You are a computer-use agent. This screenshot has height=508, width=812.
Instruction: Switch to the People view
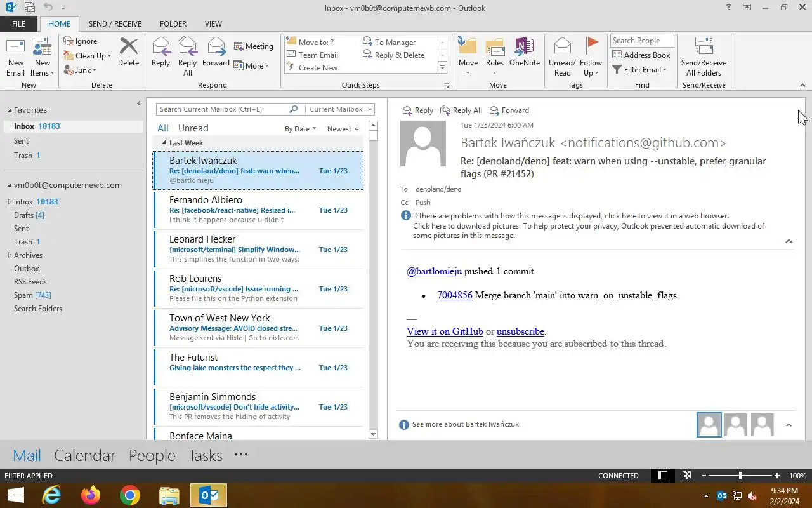(152, 455)
